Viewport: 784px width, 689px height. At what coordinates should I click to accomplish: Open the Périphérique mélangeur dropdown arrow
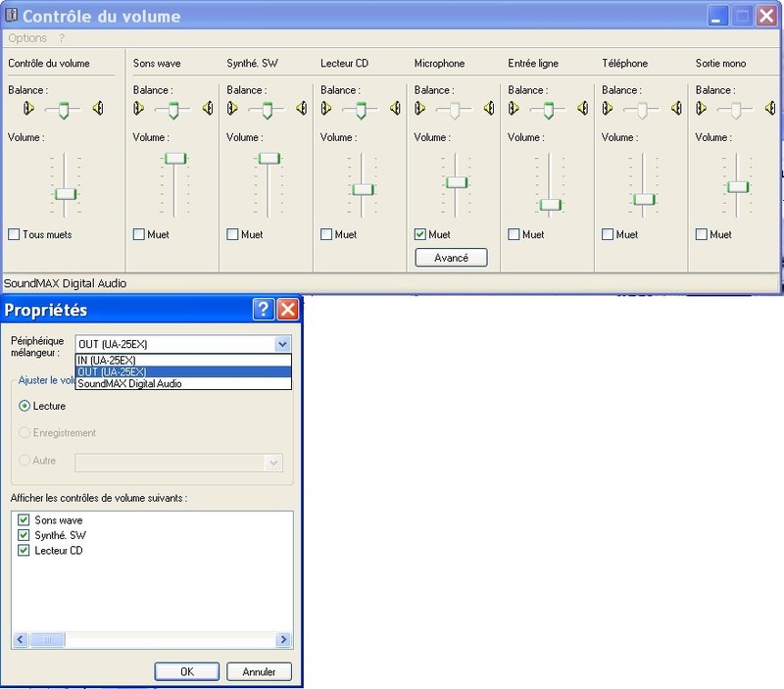[282, 344]
